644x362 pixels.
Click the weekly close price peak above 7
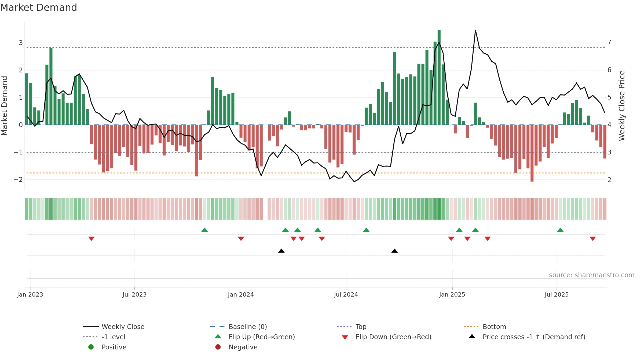tap(475, 30)
